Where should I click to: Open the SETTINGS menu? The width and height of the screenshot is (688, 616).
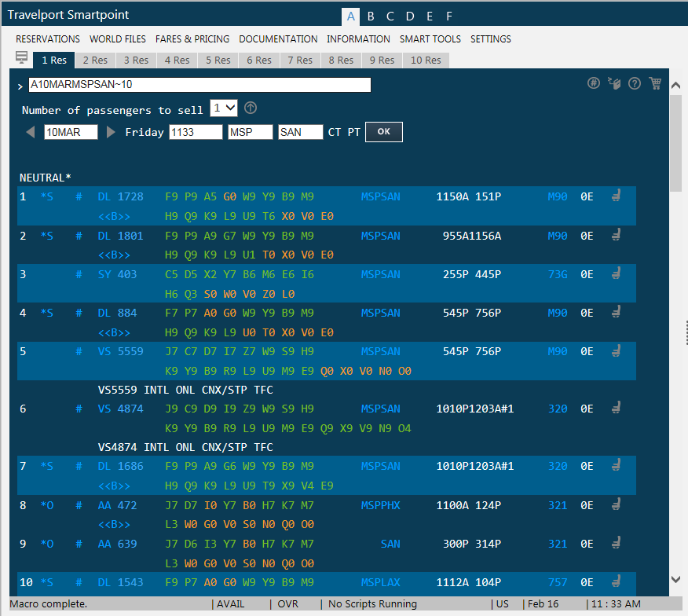[x=491, y=39]
